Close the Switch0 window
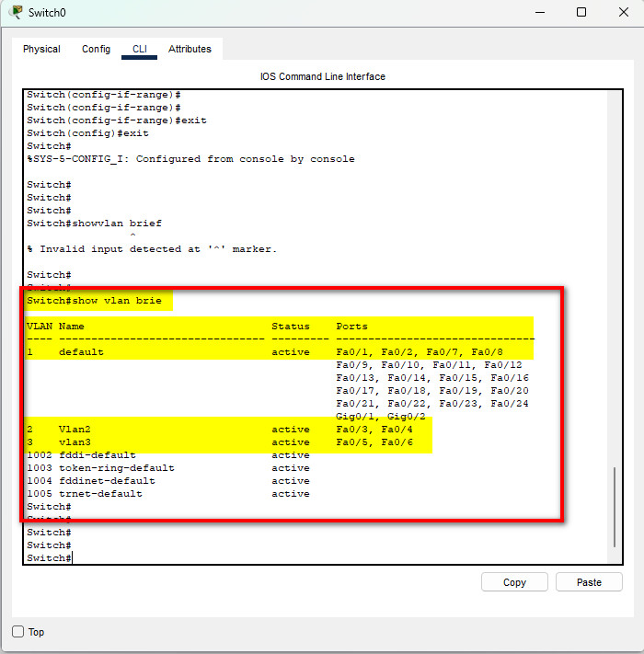Image resolution: width=644 pixels, height=654 pixels. [x=623, y=13]
